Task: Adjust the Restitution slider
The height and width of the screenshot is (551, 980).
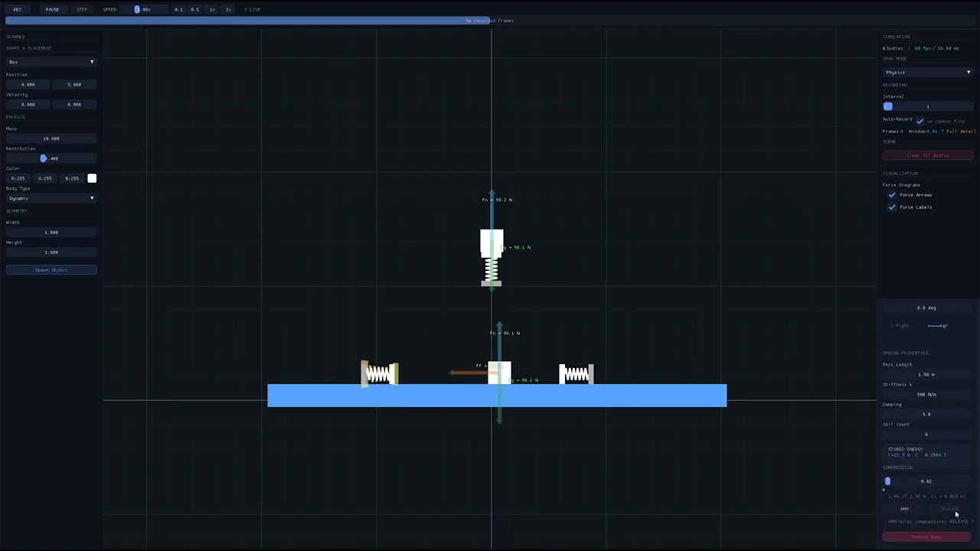Action: coord(51,158)
